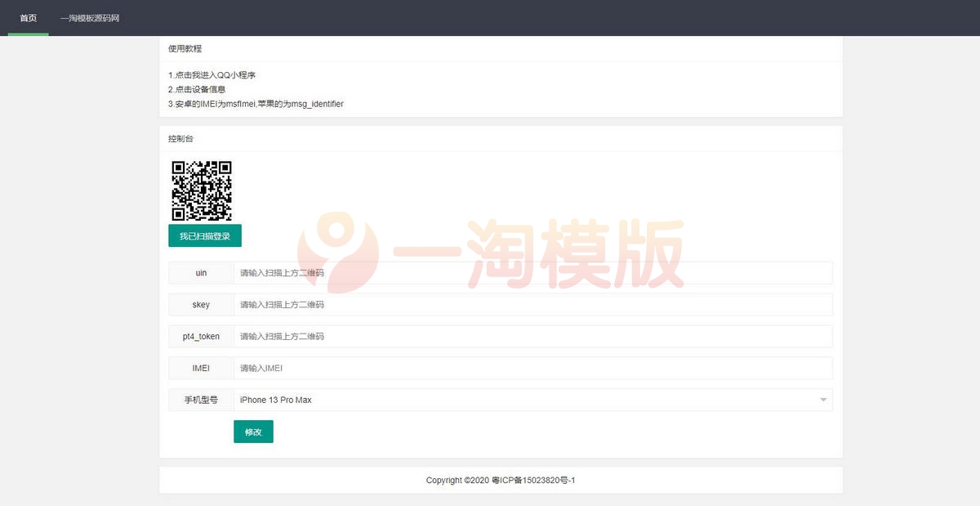Select the 首页 menu item

pyautogui.click(x=28, y=17)
